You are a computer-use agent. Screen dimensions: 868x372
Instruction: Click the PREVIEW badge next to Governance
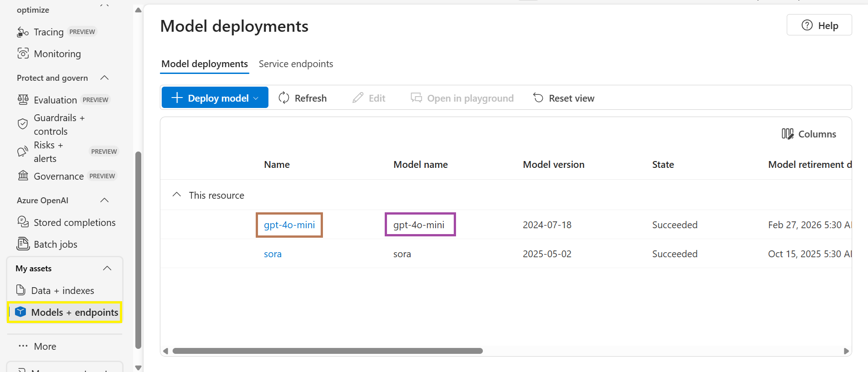click(102, 176)
